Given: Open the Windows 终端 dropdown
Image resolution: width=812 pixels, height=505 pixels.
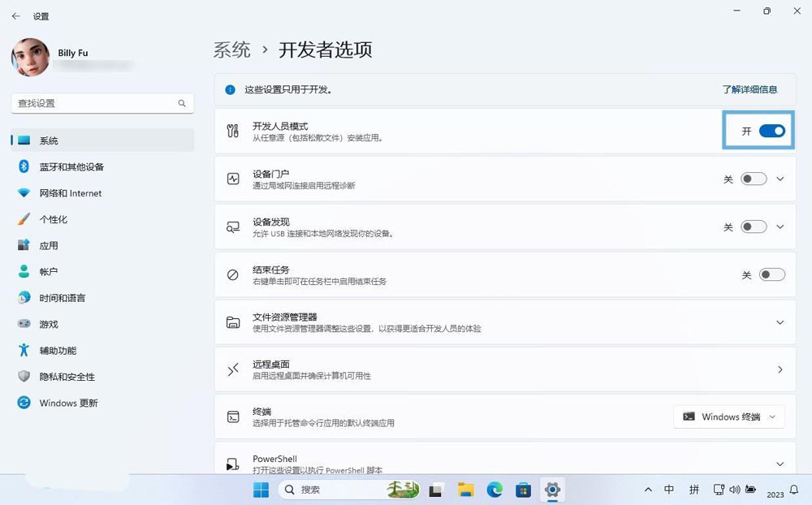Looking at the screenshot, I should (x=729, y=417).
